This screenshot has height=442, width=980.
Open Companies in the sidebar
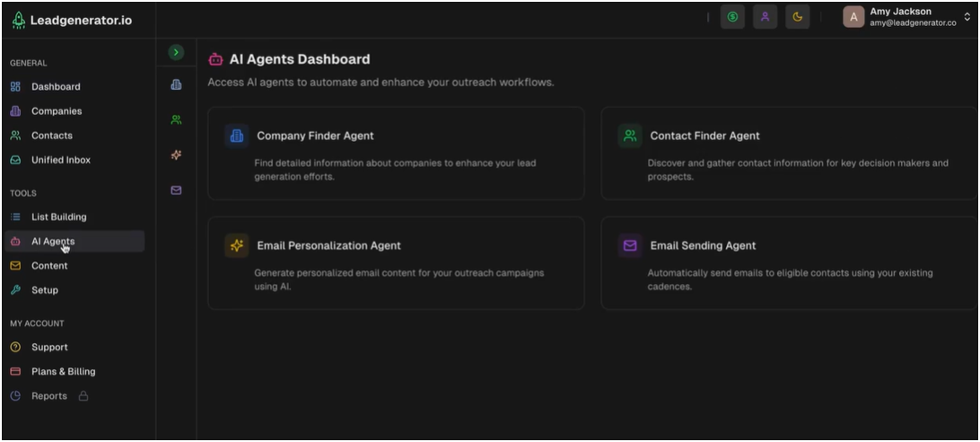tap(74, 110)
